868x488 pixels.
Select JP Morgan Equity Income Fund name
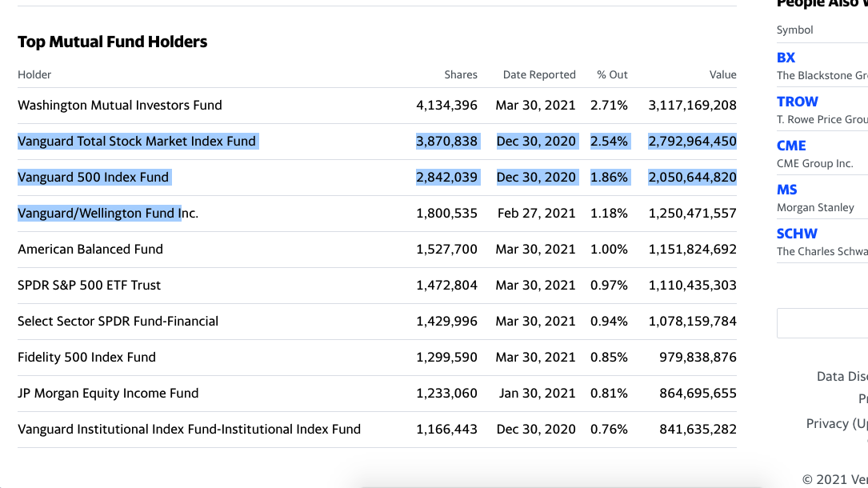click(108, 393)
